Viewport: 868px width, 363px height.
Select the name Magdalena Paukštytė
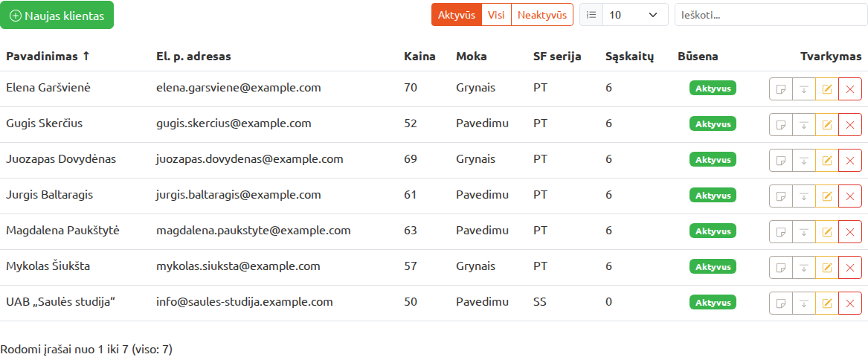pyautogui.click(x=62, y=231)
